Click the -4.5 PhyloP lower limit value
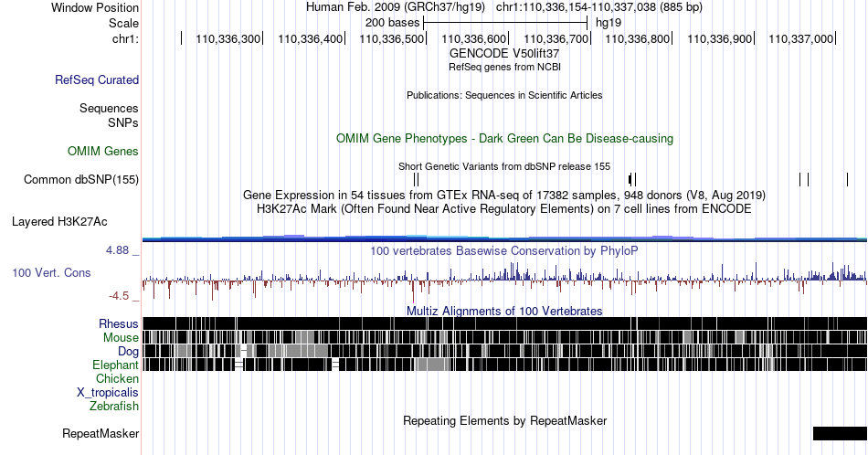Screen dimensions: 868x455 (119, 296)
